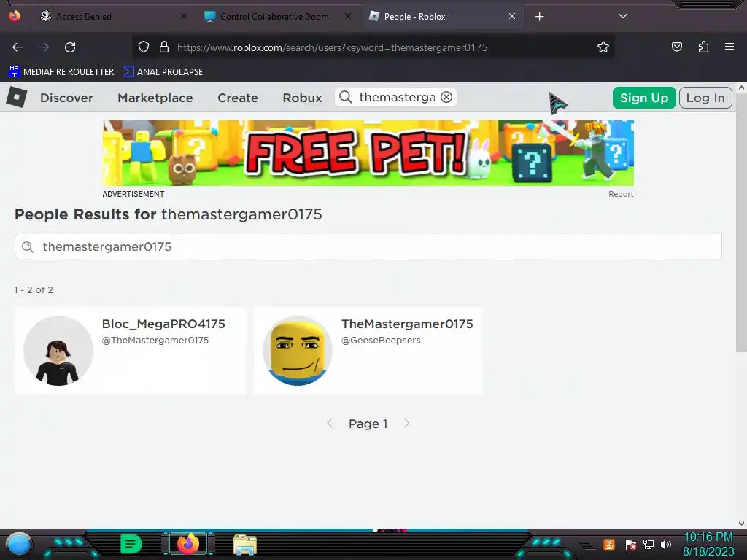Image resolution: width=747 pixels, height=560 pixels.
Task: Go to next results page arrow
Action: pyautogui.click(x=406, y=424)
